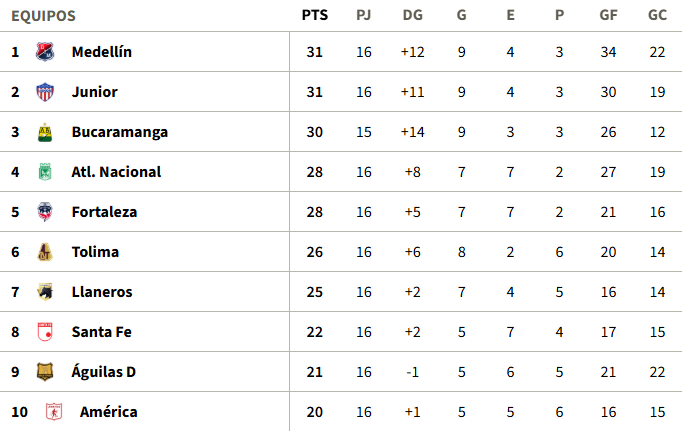The height and width of the screenshot is (431, 682).
Task: Click the GF column header
Action: [608, 16]
